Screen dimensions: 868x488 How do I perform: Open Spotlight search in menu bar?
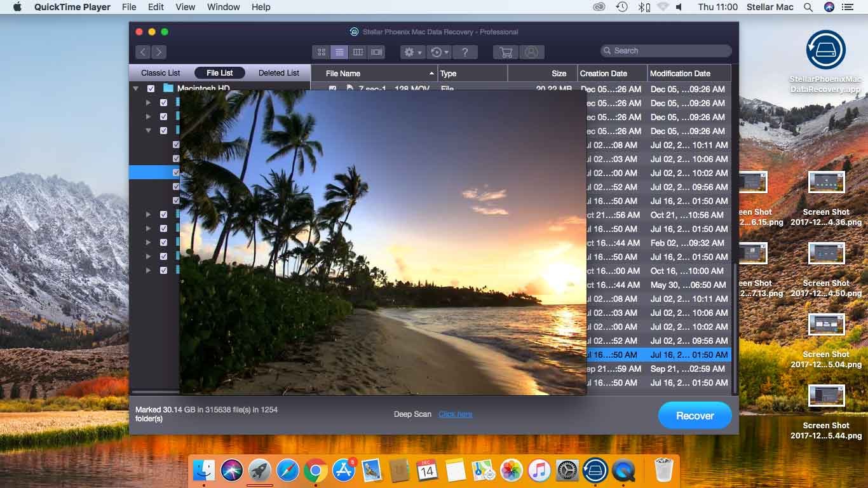[808, 7]
